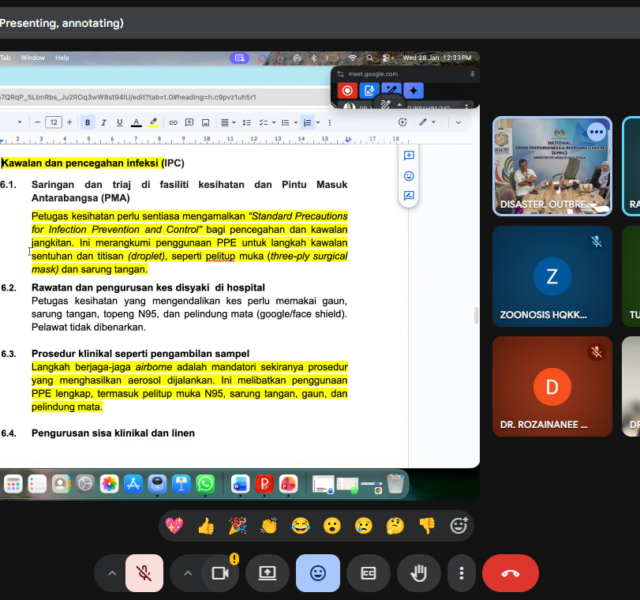Screen dimensions: 640x600
Task: Open the Window menu in menu bar
Action: (x=33, y=58)
